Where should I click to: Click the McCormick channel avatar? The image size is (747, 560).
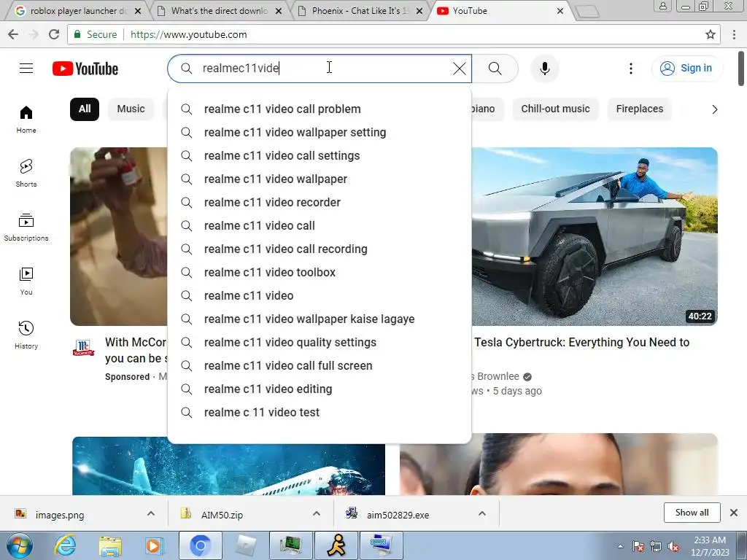coord(83,348)
